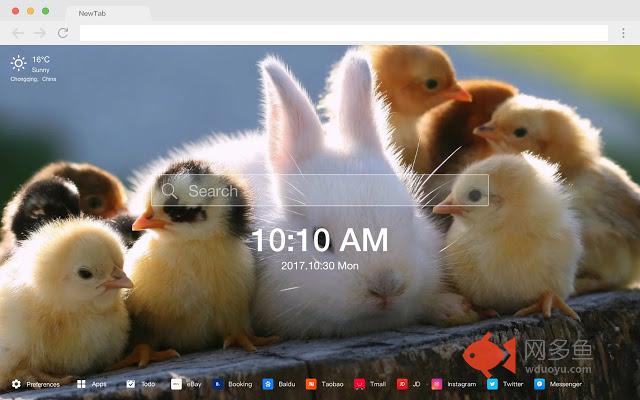Click the sunny weather widget icon
Image resolution: width=640 pixels, height=400 pixels.
tap(19, 64)
